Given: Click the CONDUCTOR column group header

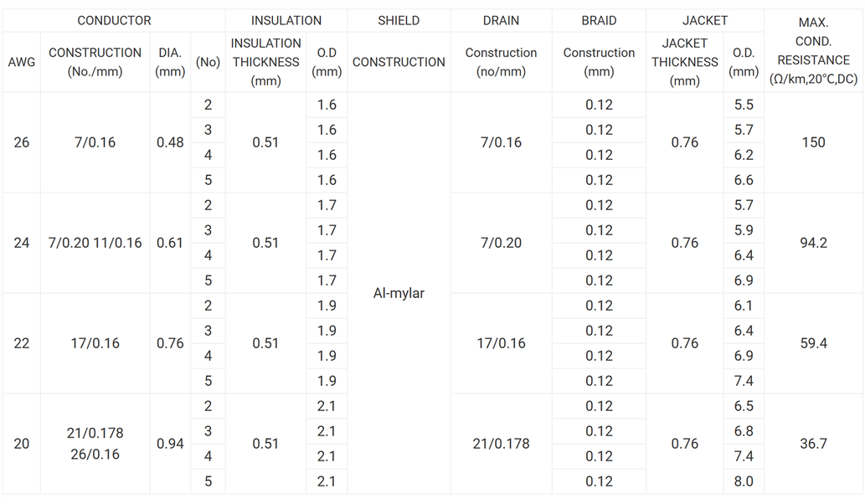Looking at the screenshot, I should 114,20.
